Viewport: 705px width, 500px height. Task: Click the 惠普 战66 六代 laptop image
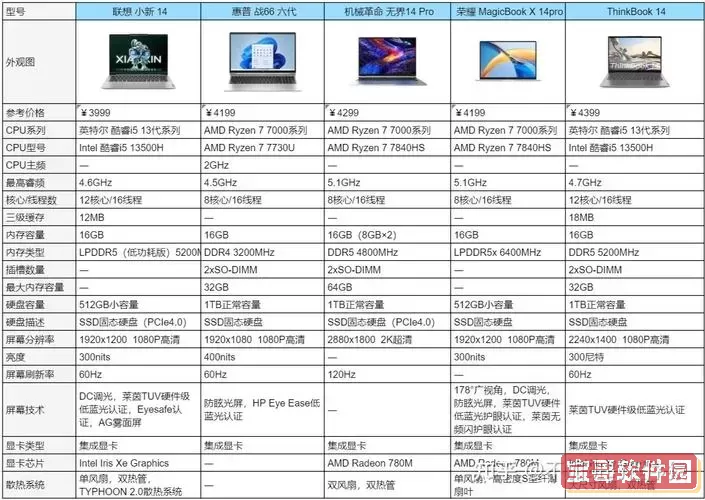coord(263,61)
